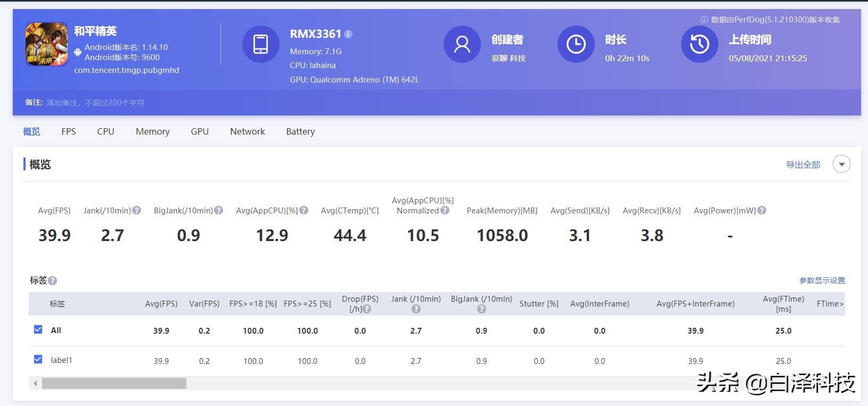
Task: Click the All row name
Action: 56,330
